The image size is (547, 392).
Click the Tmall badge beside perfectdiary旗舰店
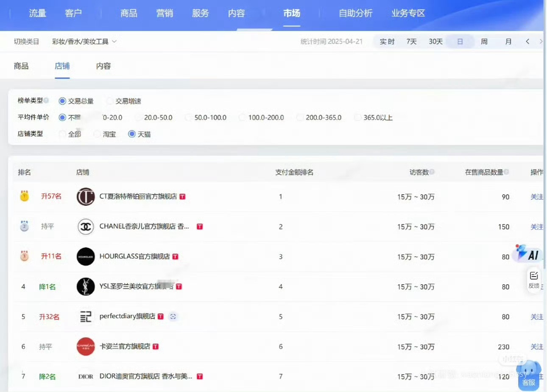click(161, 316)
